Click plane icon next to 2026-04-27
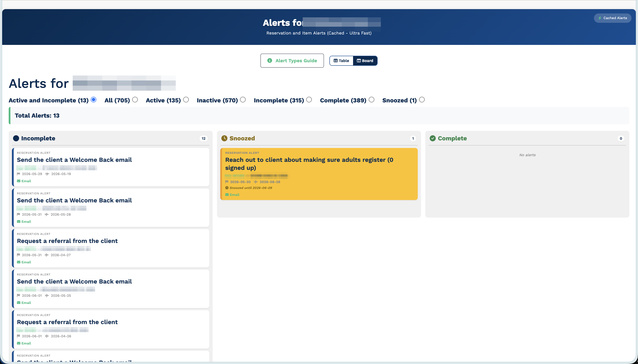Screen dimensions: 638x364 46,255
